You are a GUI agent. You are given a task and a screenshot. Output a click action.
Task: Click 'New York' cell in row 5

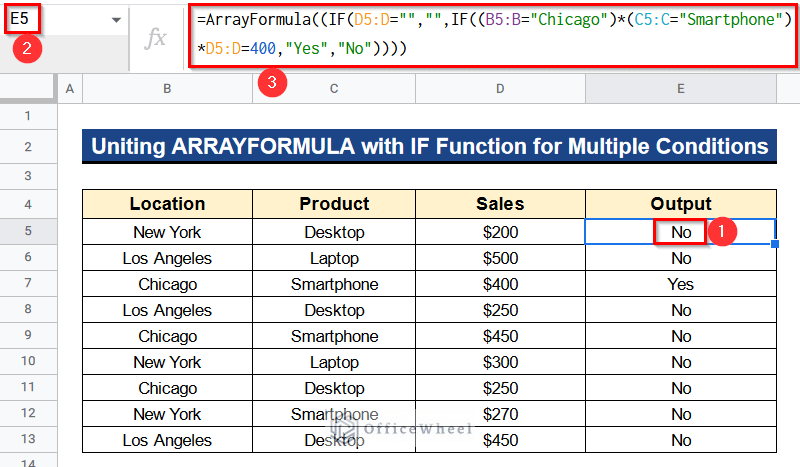click(x=167, y=232)
